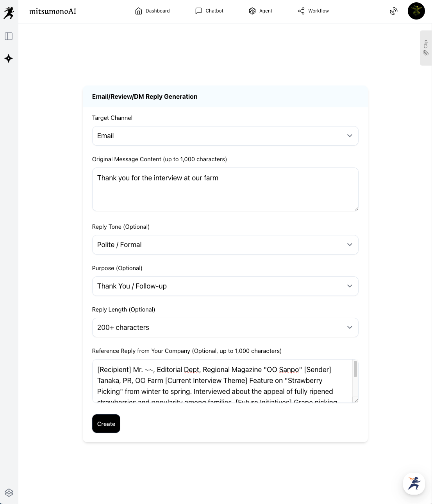This screenshot has height=504, width=432.
Task: Open the cube icon at sidebar bottom
Action: pos(9,493)
